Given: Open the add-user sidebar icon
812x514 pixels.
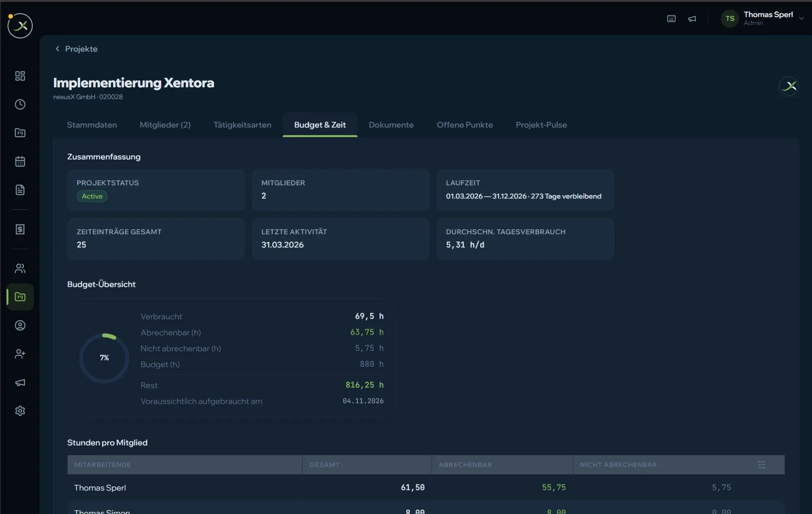Looking at the screenshot, I should tap(20, 354).
